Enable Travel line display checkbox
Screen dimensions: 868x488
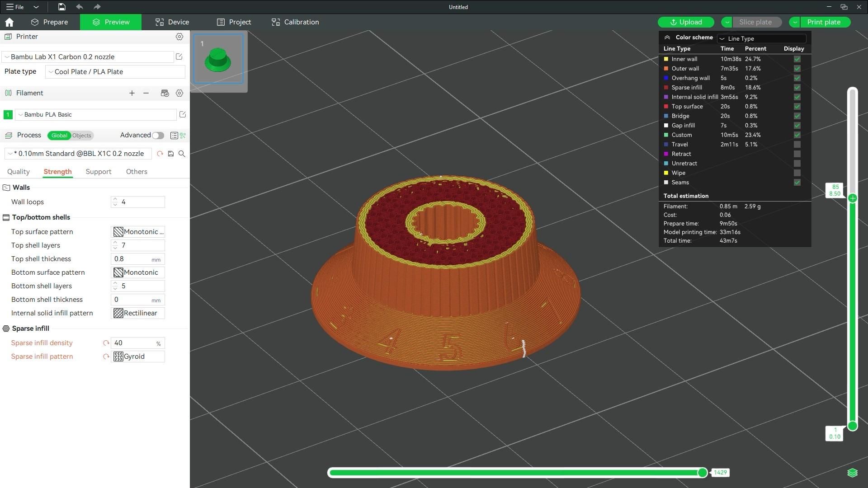coord(797,145)
